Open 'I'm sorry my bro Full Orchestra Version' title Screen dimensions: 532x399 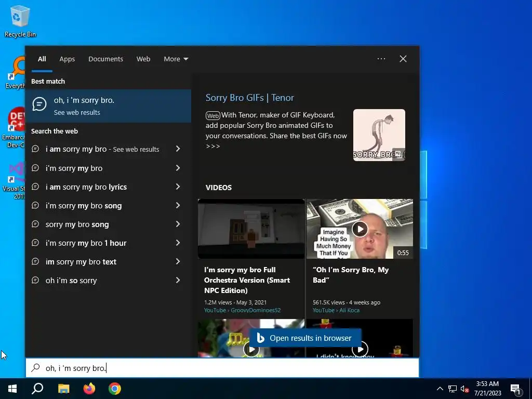pos(247,280)
